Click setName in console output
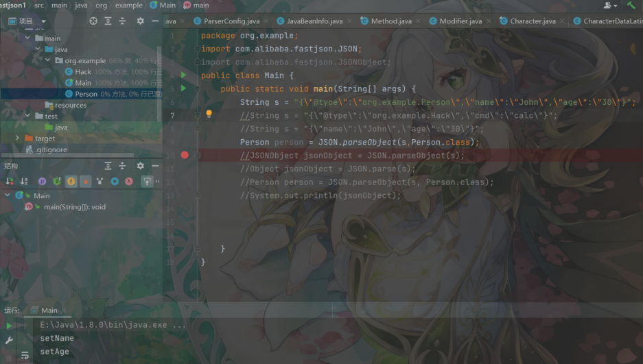Image resolution: width=643 pixels, height=364 pixels. 57,338
